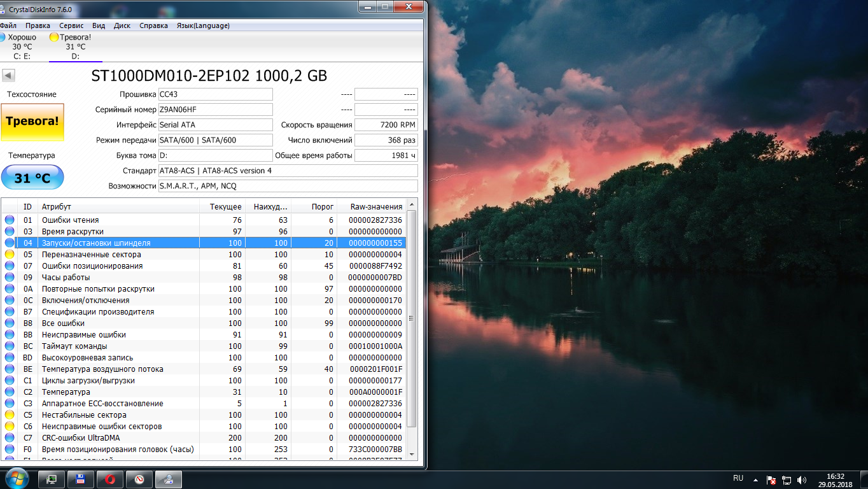868x489 pixels.
Task: Click the 31 °C temperature button
Action: point(32,178)
